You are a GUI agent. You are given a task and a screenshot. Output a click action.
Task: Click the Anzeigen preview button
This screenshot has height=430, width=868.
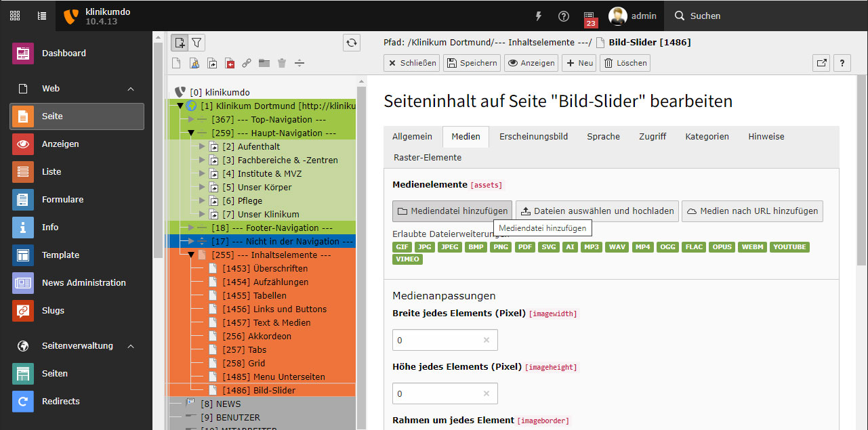(x=531, y=63)
